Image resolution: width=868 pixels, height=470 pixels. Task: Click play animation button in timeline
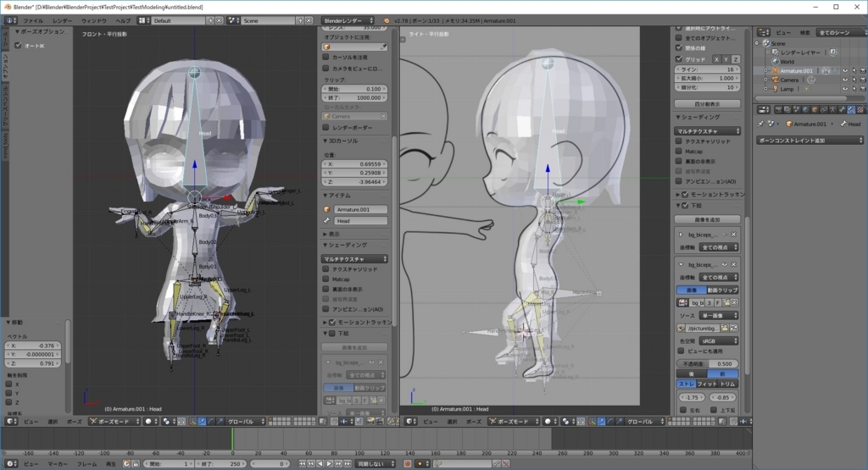(329, 463)
